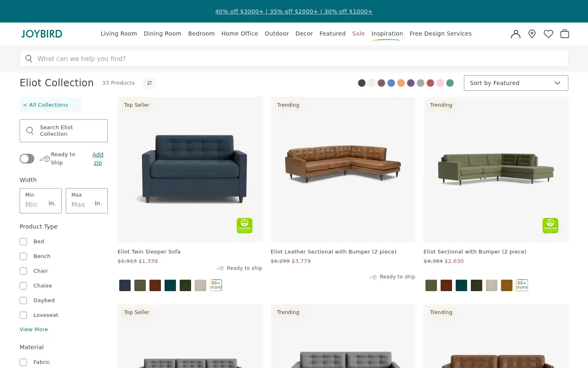
Task: Check the Fabric material box
Action: (x=23, y=362)
